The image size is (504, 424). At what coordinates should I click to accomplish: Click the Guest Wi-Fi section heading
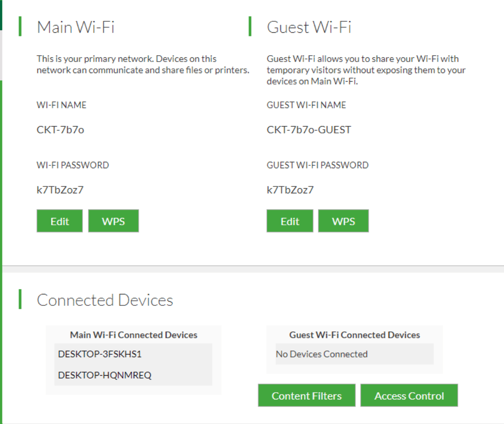coord(309,27)
